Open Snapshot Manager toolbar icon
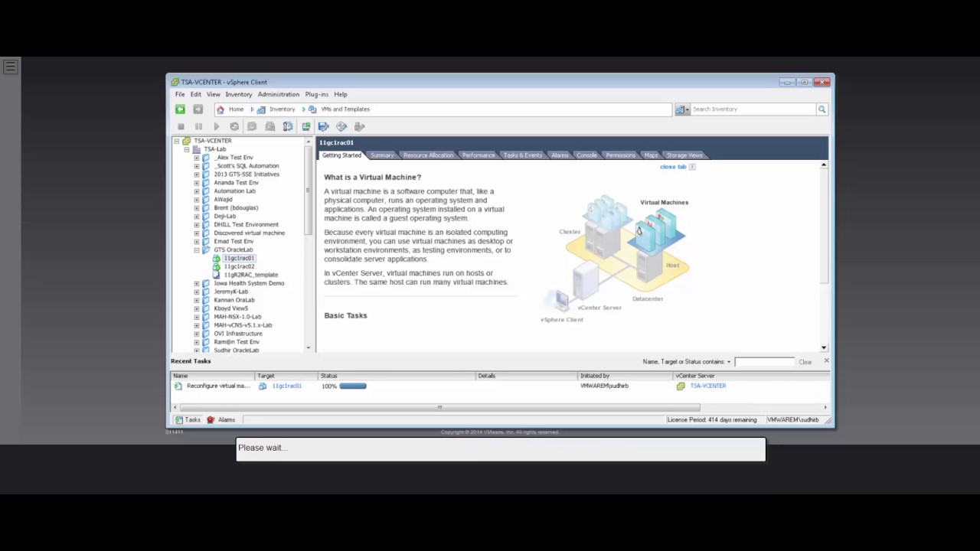The height and width of the screenshot is (551, 980). pos(288,126)
